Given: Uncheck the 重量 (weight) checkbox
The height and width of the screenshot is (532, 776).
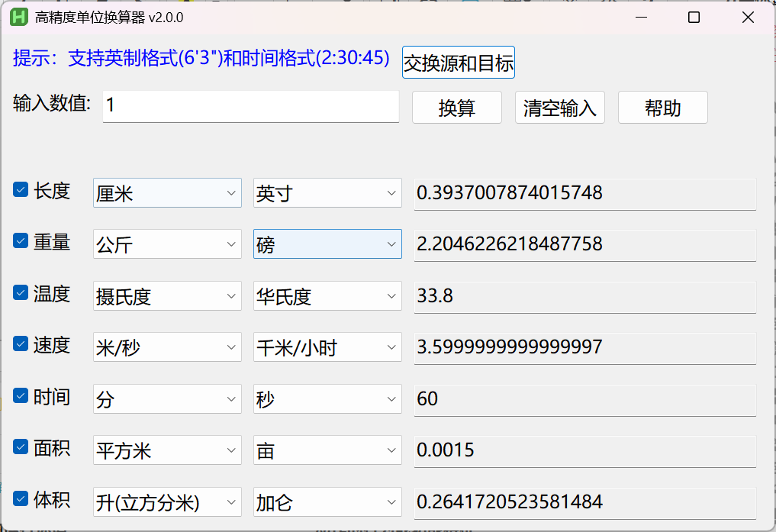Looking at the screenshot, I should pos(21,241).
